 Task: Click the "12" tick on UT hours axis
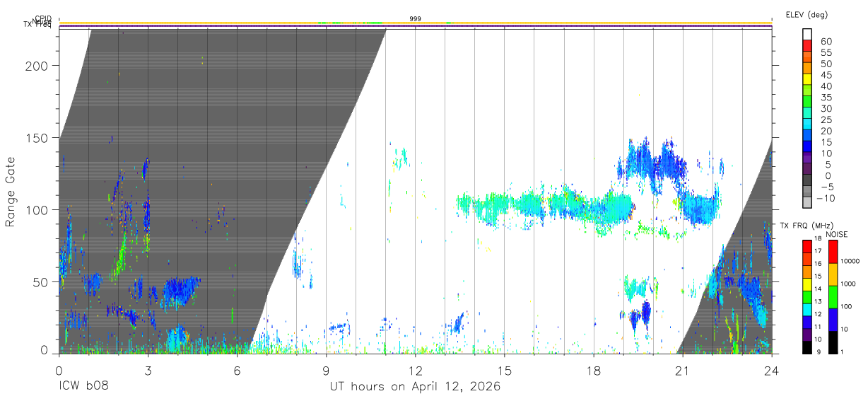pyautogui.click(x=415, y=369)
